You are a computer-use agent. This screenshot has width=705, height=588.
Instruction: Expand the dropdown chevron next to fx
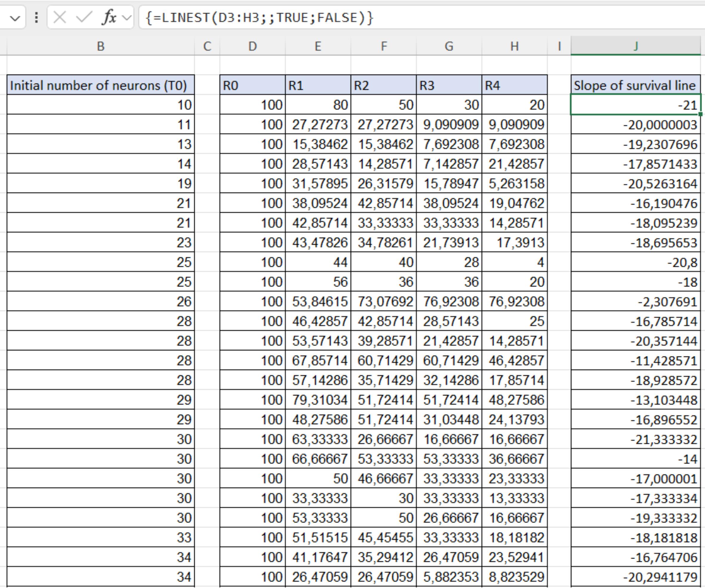[127, 17]
